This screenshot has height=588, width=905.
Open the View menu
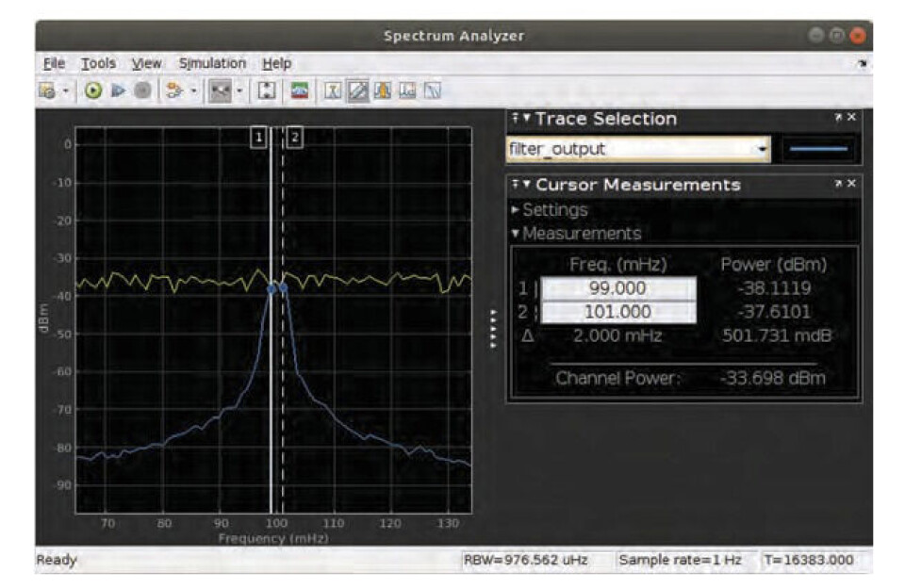coord(146,63)
